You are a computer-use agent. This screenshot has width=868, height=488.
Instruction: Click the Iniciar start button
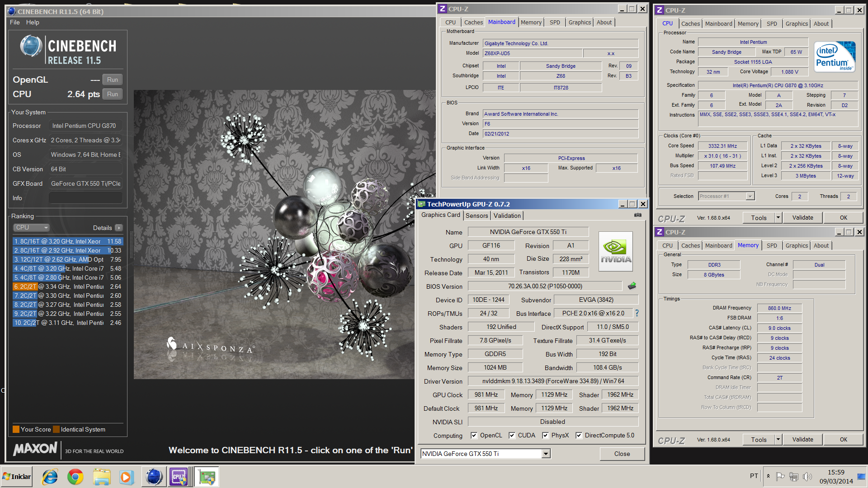17,477
